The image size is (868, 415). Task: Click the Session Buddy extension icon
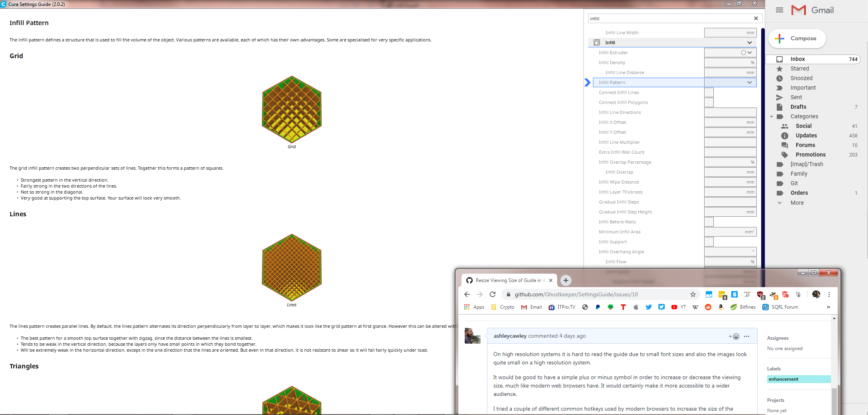coord(709,295)
